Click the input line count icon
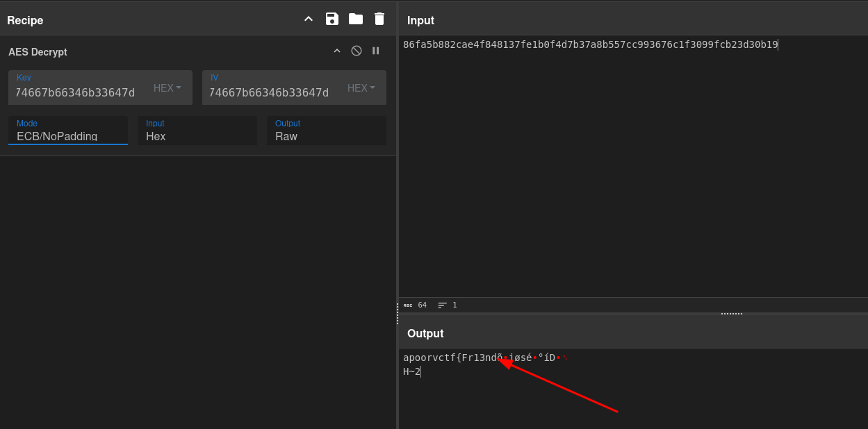Viewport: 868px width, 429px height. [x=443, y=305]
